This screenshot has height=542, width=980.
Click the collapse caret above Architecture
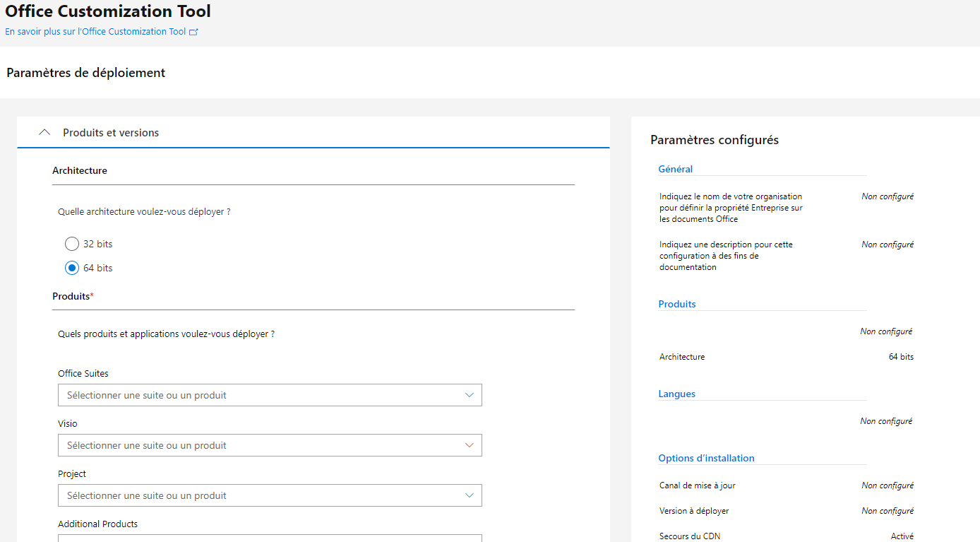44,131
